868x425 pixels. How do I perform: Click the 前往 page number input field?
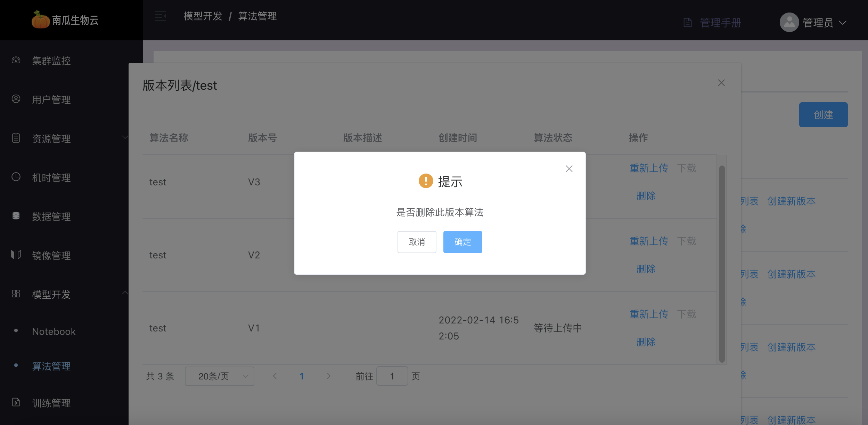click(x=392, y=376)
